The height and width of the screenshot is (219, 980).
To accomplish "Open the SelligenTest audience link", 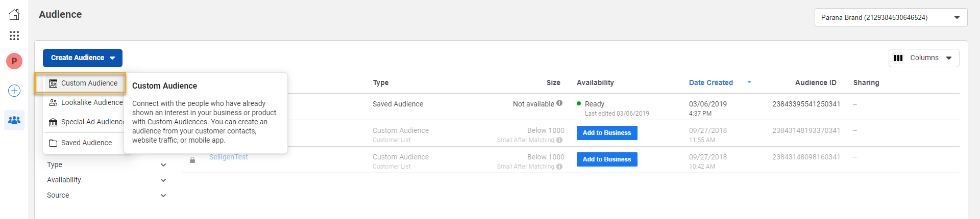I will (x=228, y=157).
